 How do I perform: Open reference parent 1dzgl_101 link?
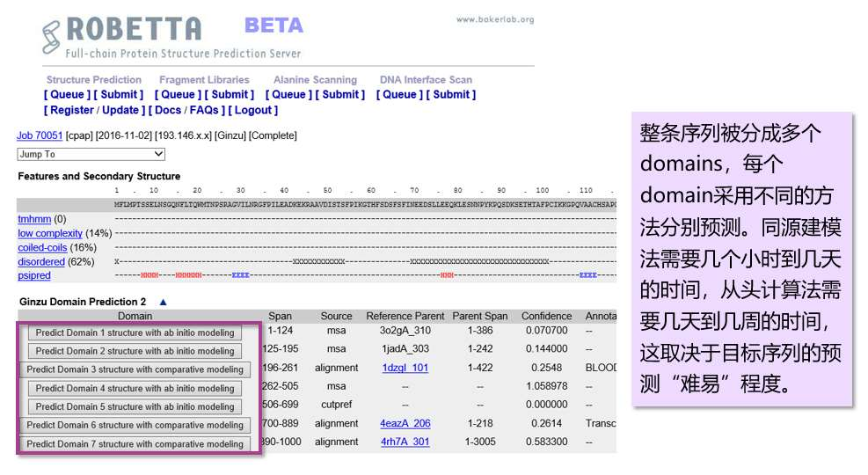point(405,368)
